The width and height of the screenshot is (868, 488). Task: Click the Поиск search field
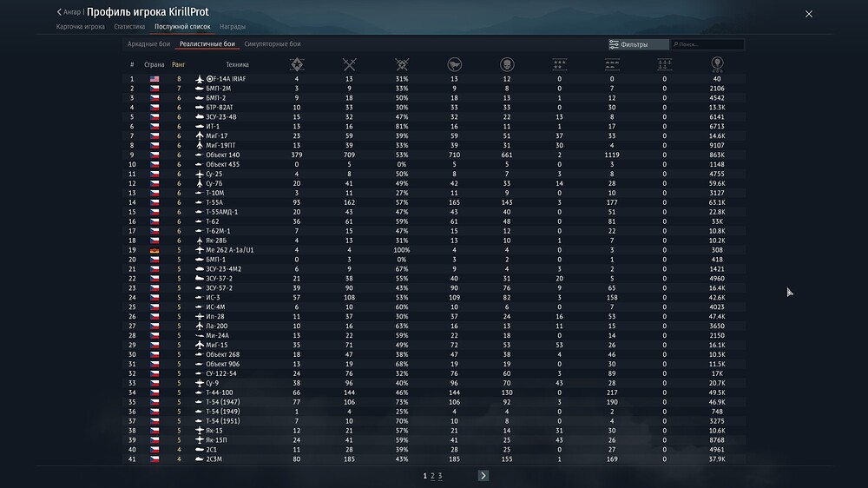[707, 44]
